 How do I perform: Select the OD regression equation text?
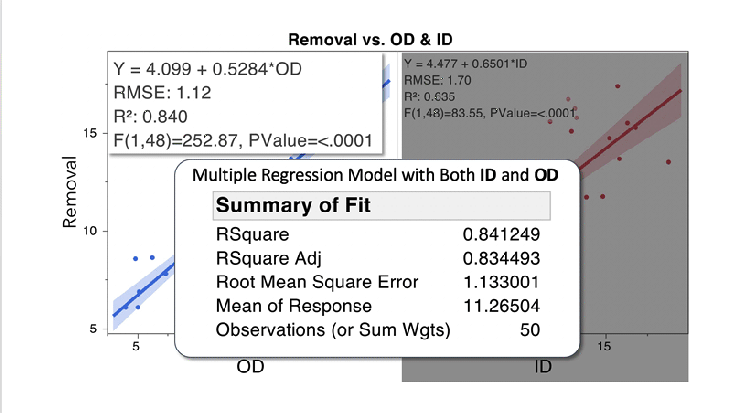[208, 70]
